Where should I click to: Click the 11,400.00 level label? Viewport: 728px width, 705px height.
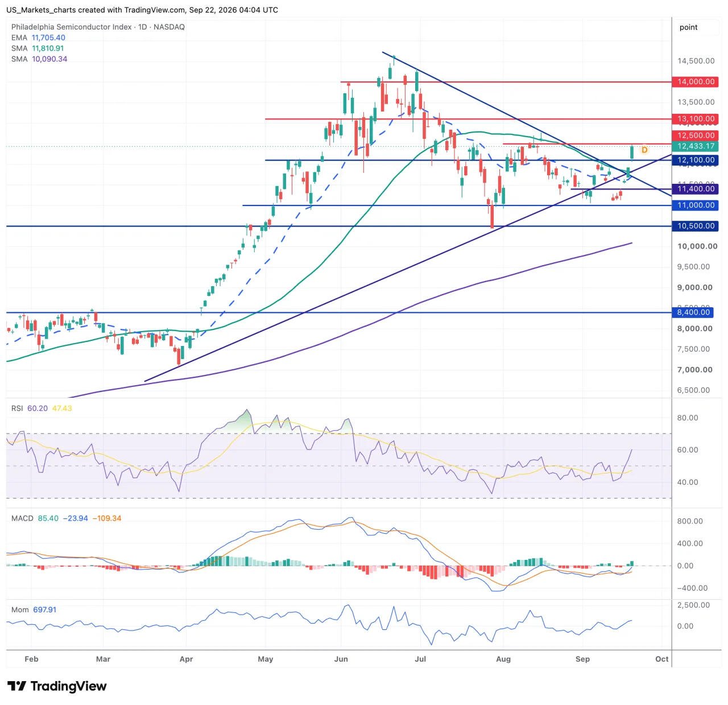(696, 189)
